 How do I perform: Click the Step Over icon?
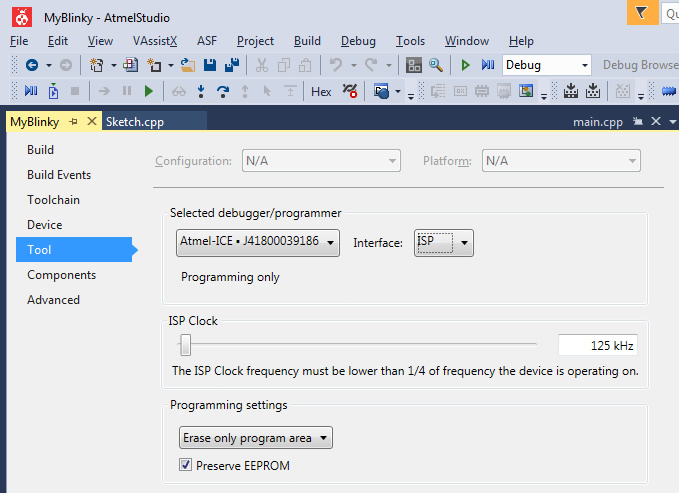[222, 91]
